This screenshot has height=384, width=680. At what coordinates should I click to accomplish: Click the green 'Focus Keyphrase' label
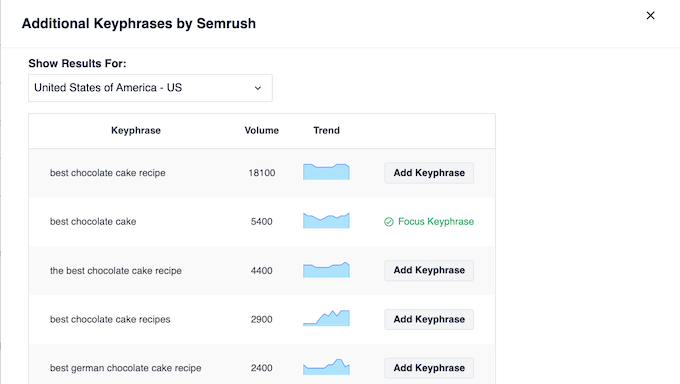(436, 222)
